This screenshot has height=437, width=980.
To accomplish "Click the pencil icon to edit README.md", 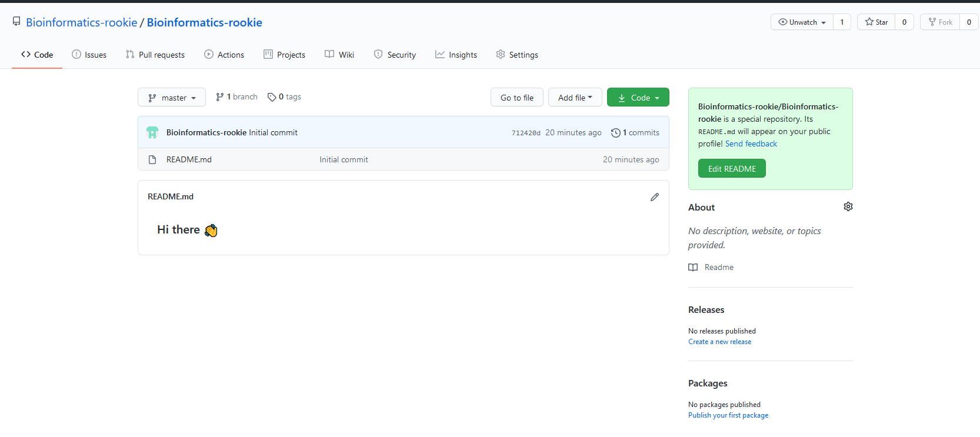I will (x=654, y=197).
